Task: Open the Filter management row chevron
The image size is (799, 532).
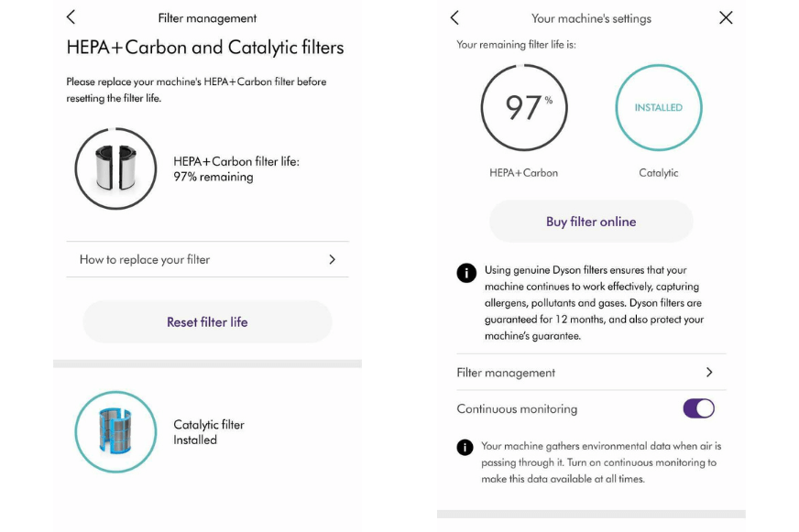Action: [708, 373]
